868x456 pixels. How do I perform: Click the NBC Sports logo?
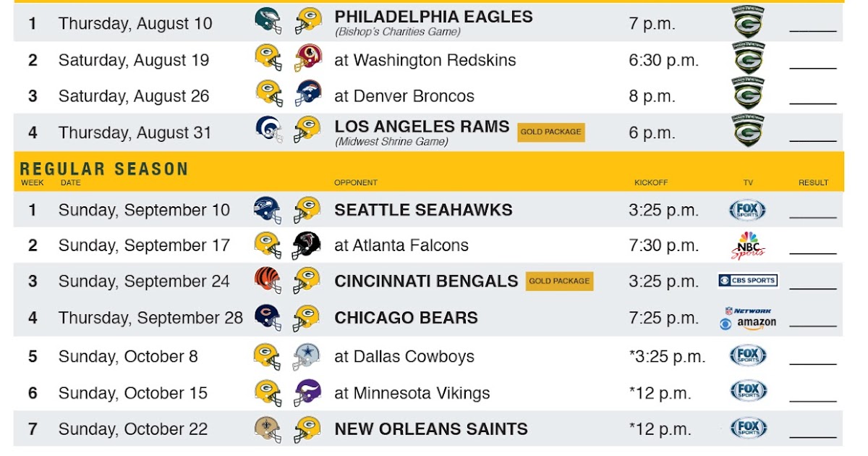[x=748, y=245]
